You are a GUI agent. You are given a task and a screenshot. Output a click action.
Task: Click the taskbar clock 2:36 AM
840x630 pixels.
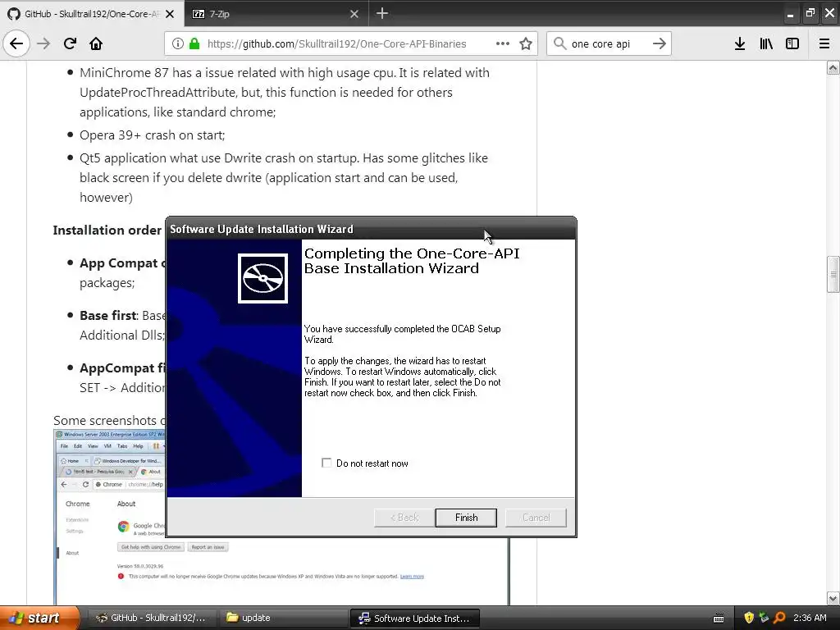click(810, 618)
